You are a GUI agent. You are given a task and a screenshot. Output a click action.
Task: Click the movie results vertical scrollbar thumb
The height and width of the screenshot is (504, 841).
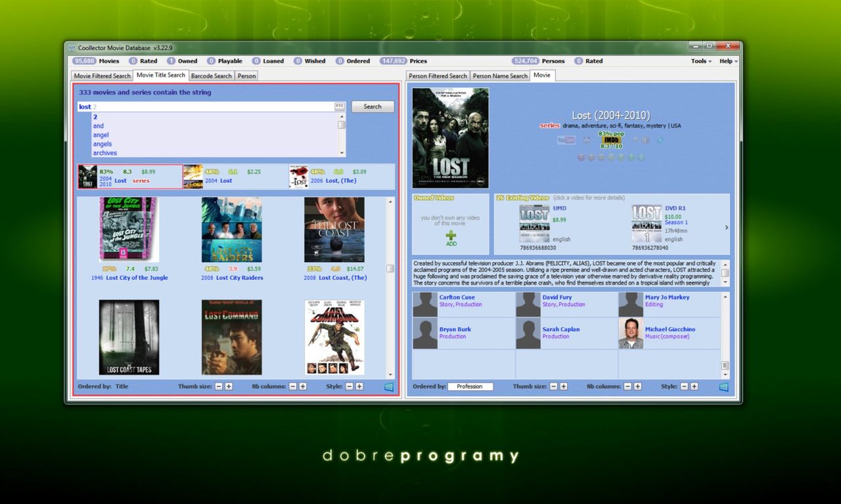click(x=390, y=268)
